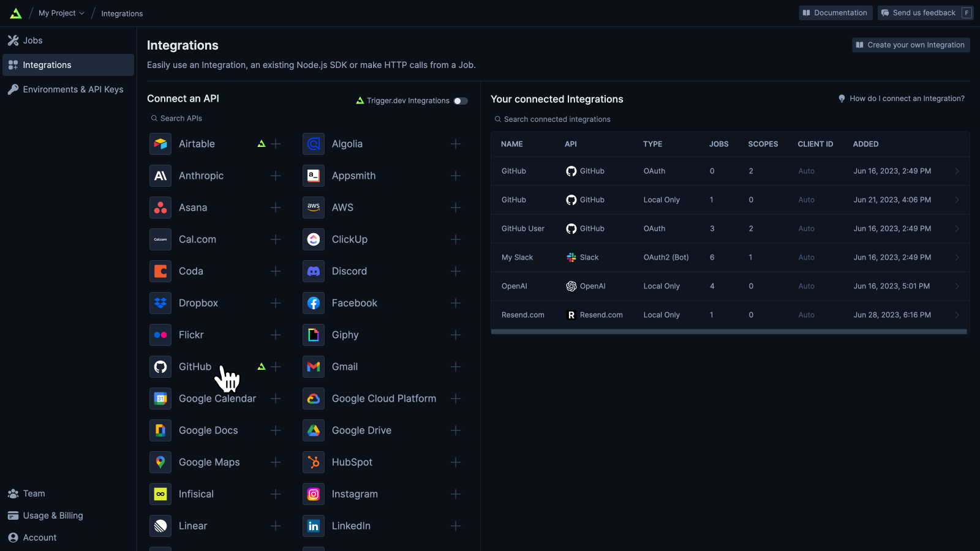Viewport: 980px width, 551px height.
Task: Expand the OpenAI row chevron
Action: pyautogui.click(x=957, y=286)
